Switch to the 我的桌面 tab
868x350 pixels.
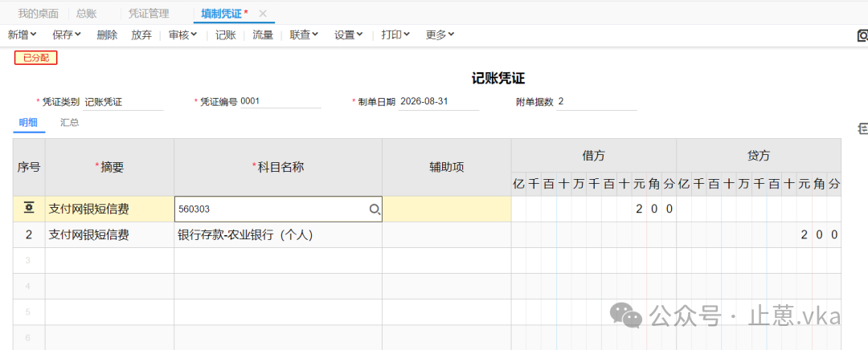coord(39,14)
